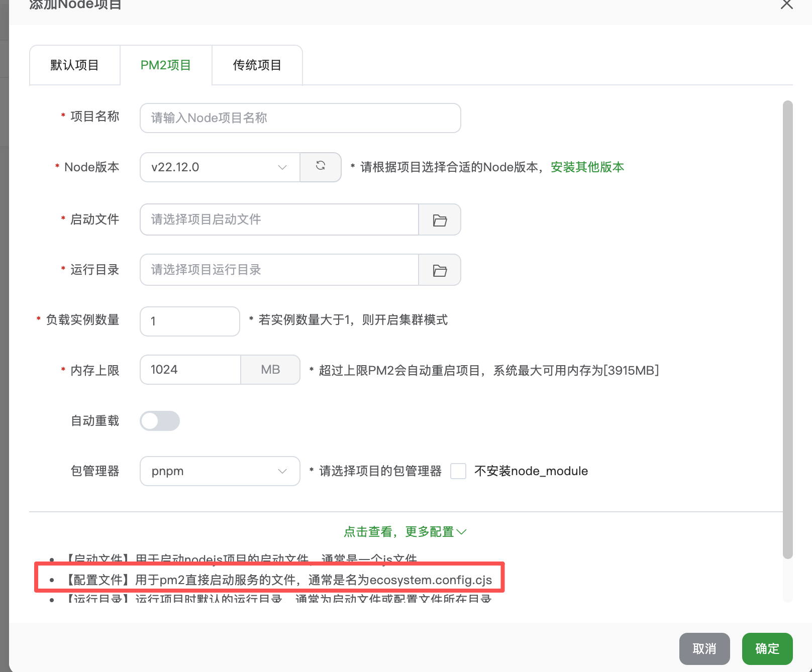Screen dimensions: 812x672
Task: Open folder browser for 启动文件
Action: pyautogui.click(x=440, y=219)
